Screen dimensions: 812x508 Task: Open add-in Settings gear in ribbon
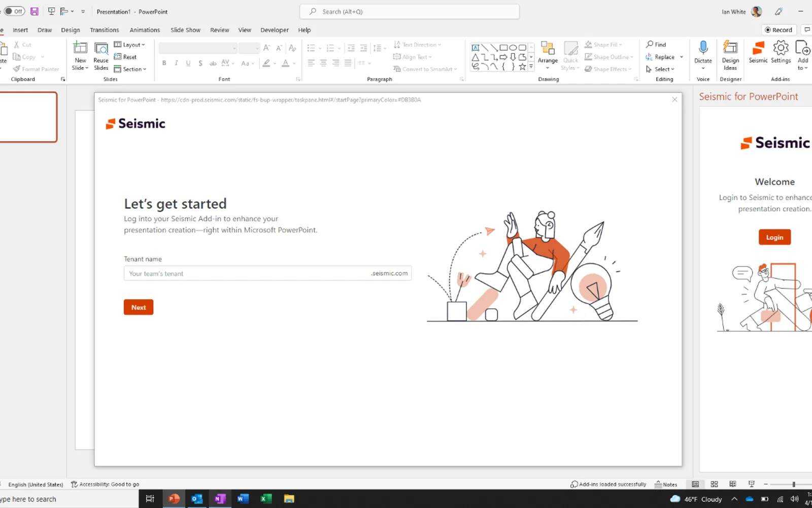coord(781,53)
